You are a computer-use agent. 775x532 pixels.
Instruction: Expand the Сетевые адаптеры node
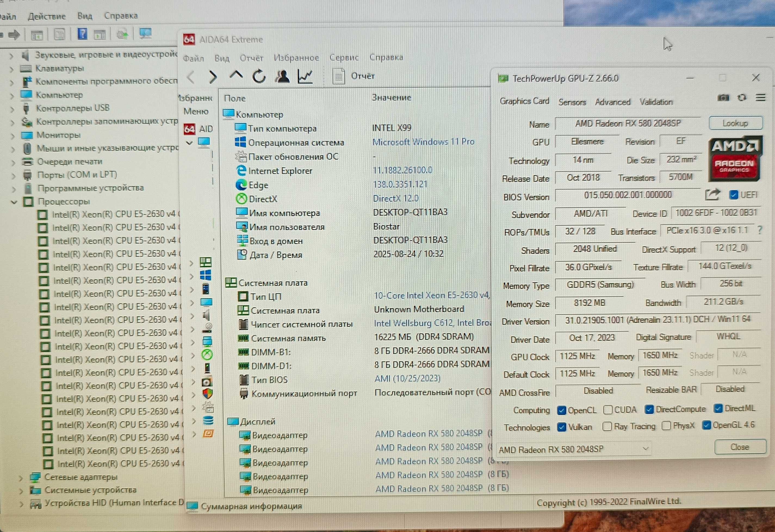point(20,478)
